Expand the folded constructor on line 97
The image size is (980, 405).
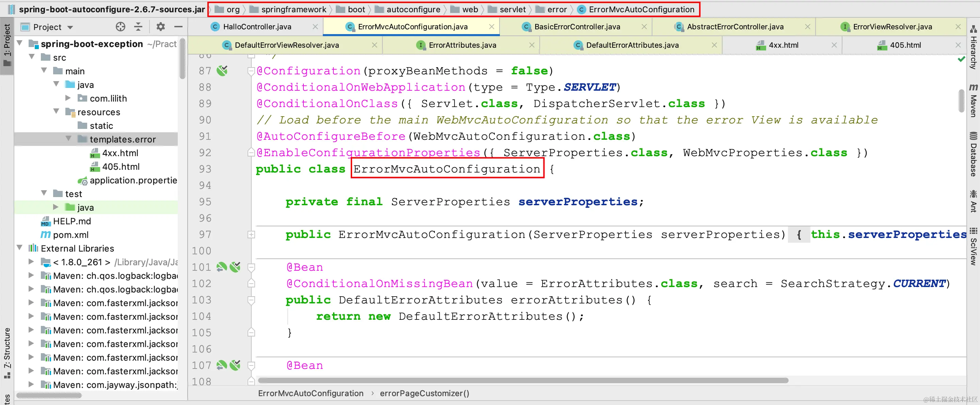(x=251, y=234)
